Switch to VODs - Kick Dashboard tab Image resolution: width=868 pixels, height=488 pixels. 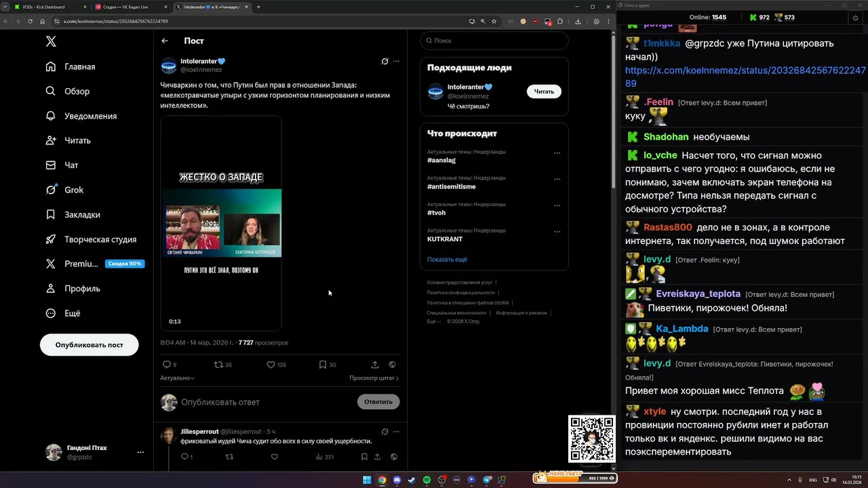(50, 7)
